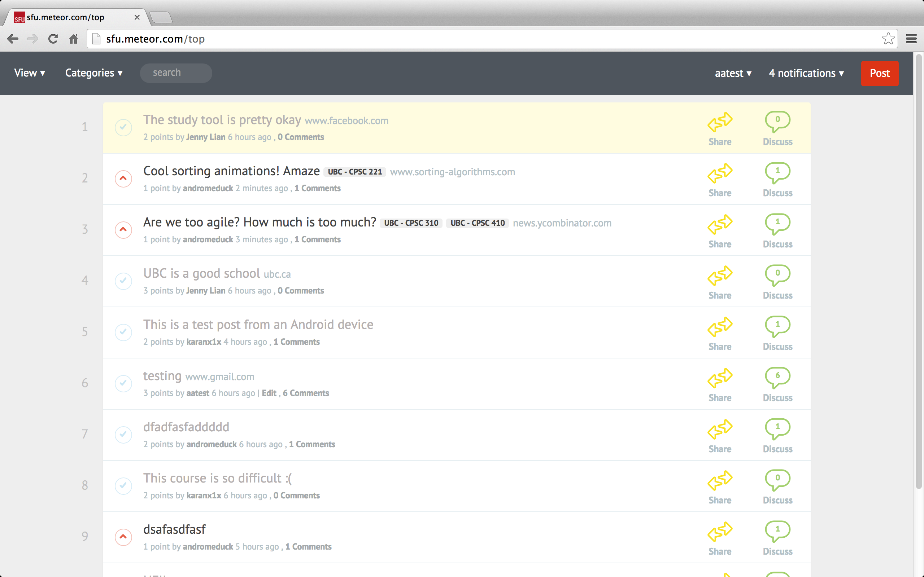Click the red Post button
Viewport: 924px width, 577px height.
(879, 73)
